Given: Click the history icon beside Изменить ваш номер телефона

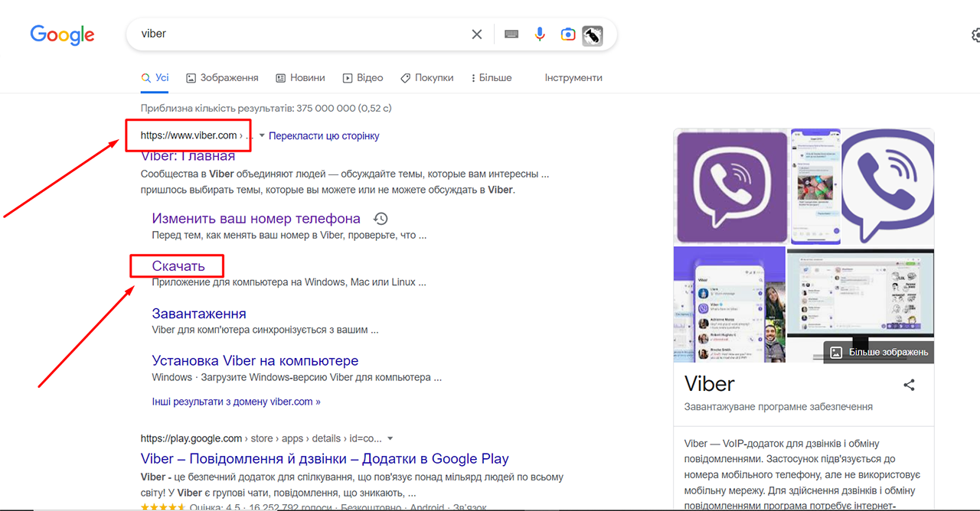Looking at the screenshot, I should (380, 219).
